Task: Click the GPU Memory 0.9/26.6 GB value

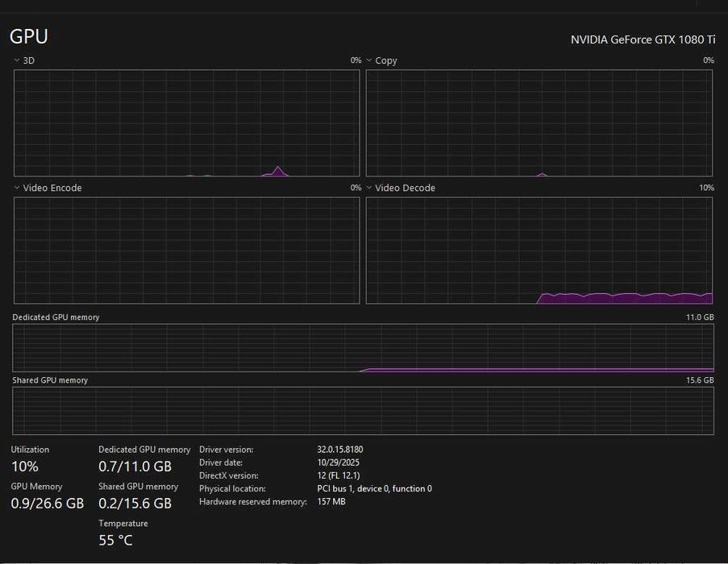Action: point(48,504)
